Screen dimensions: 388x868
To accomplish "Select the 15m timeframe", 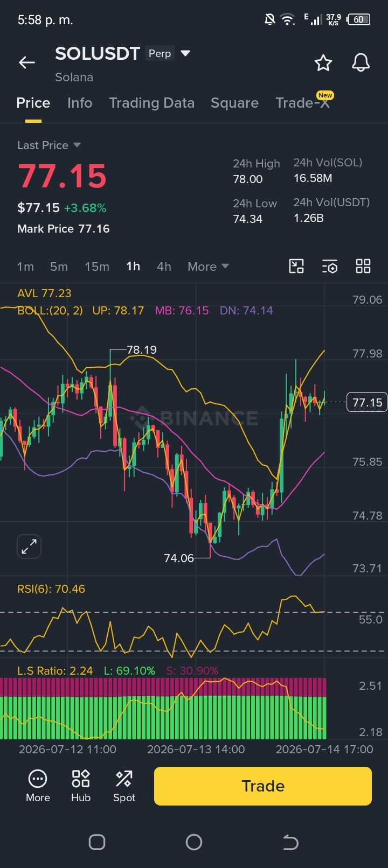I will 97,267.
